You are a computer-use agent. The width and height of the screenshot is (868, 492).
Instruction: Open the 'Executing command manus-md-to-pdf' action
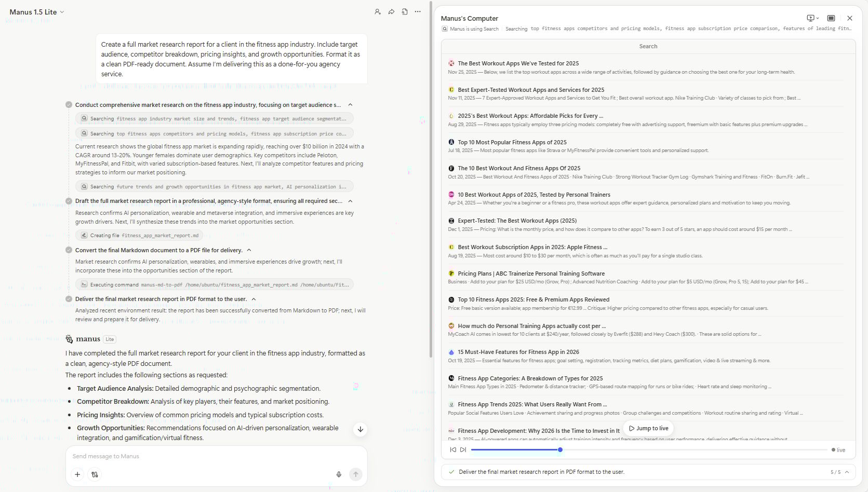[214, 284]
